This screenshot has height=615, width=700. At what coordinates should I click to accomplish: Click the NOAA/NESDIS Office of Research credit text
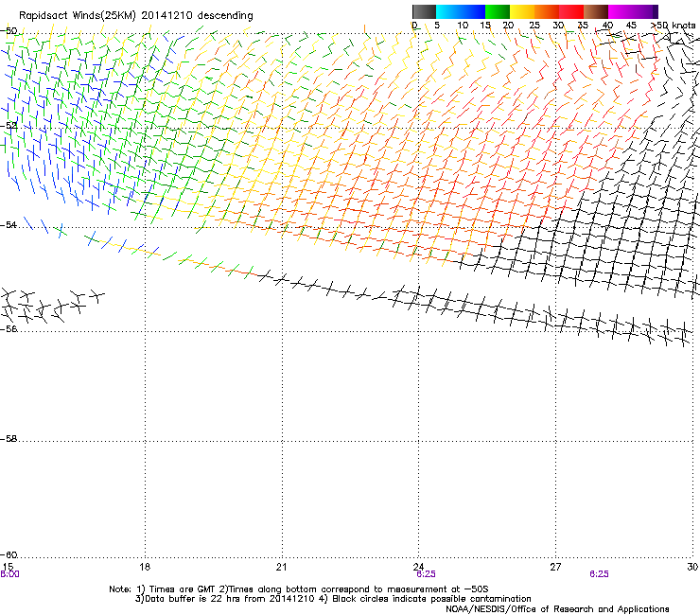[x=557, y=609]
